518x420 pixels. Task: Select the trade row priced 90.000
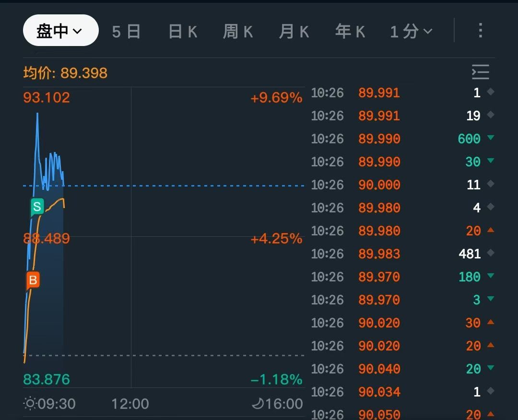point(379,185)
